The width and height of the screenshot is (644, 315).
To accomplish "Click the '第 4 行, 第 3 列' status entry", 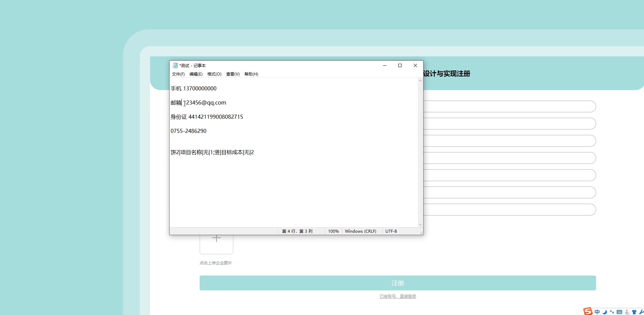I will pos(297,231).
